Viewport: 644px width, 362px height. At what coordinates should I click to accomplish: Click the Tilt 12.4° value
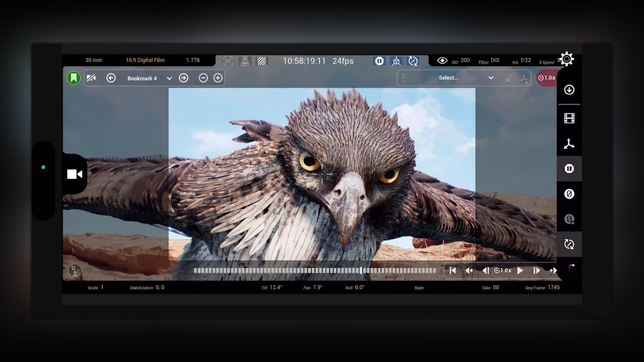(x=272, y=287)
